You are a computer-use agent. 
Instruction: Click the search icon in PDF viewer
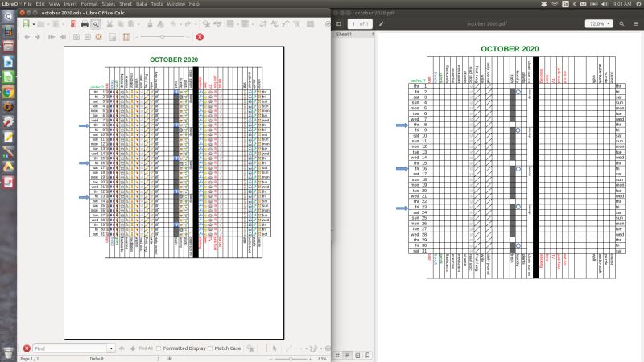pyautogui.click(x=621, y=24)
